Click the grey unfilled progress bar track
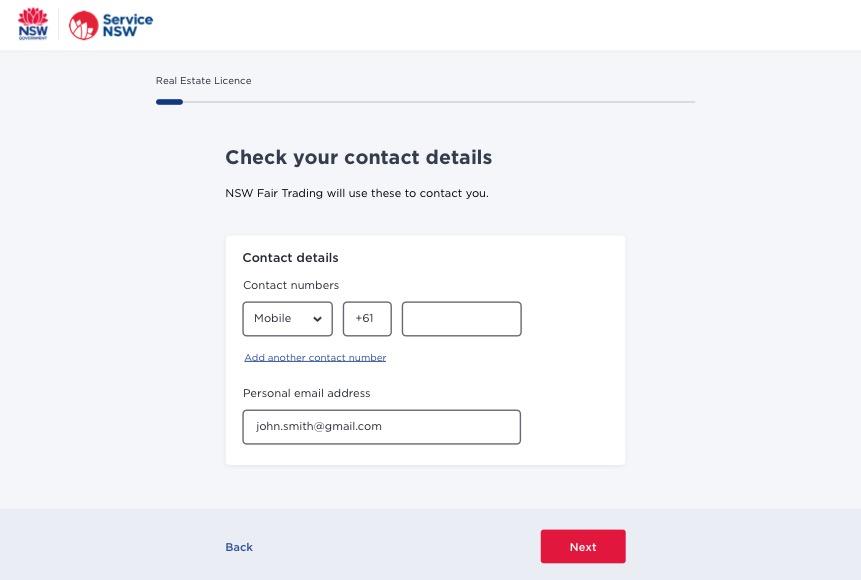Image resolution: width=861 pixels, height=580 pixels. click(x=439, y=102)
